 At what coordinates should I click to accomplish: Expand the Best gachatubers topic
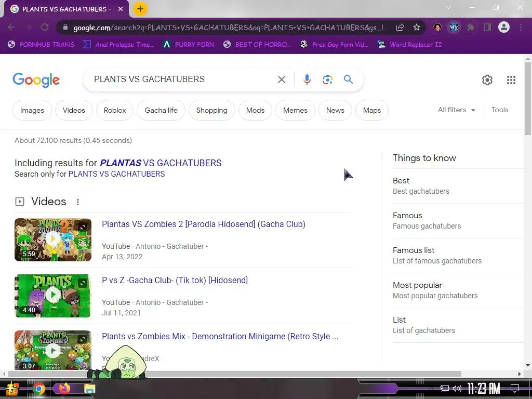[458, 185]
